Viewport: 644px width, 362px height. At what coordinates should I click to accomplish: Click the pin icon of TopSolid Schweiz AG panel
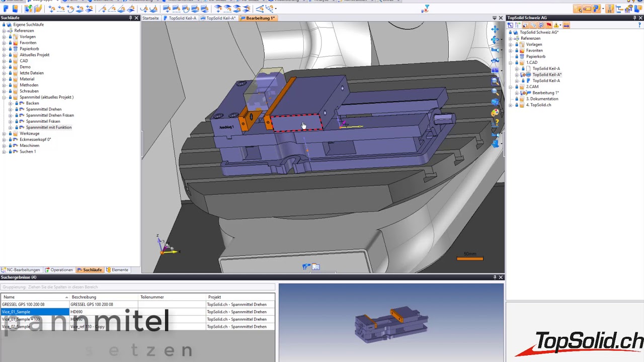(634, 18)
